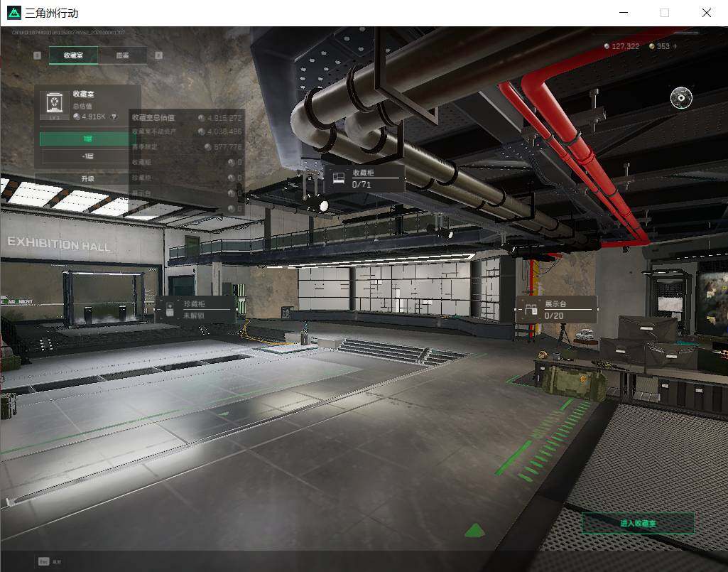Switch to the 图鉴 tab

123,55
